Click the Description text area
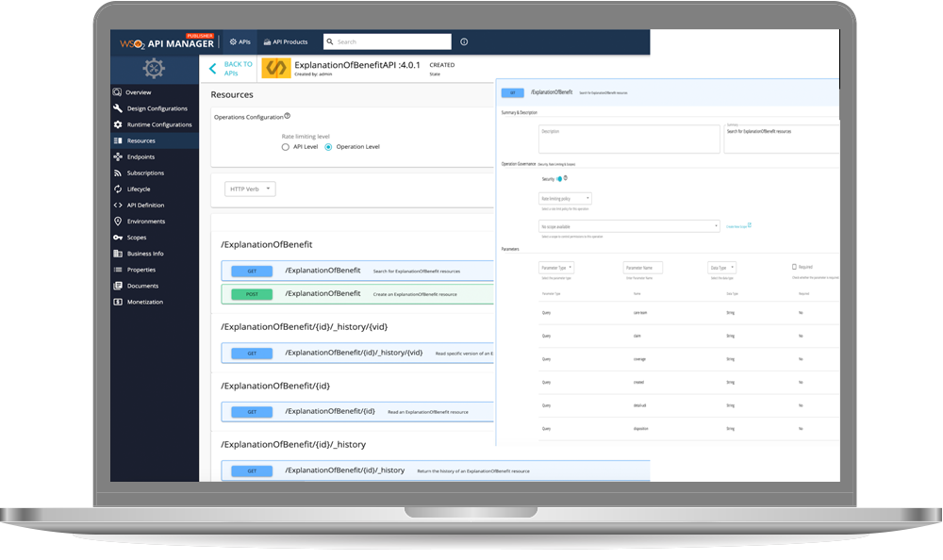943x560 pixels. click(x=629, y=139)
